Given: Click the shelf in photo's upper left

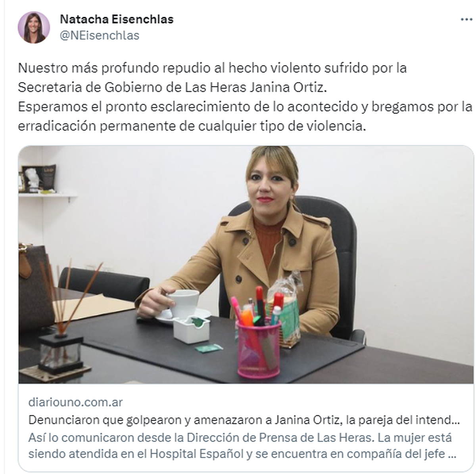Looking at the screenshot, I should click(x=48, y=195).
